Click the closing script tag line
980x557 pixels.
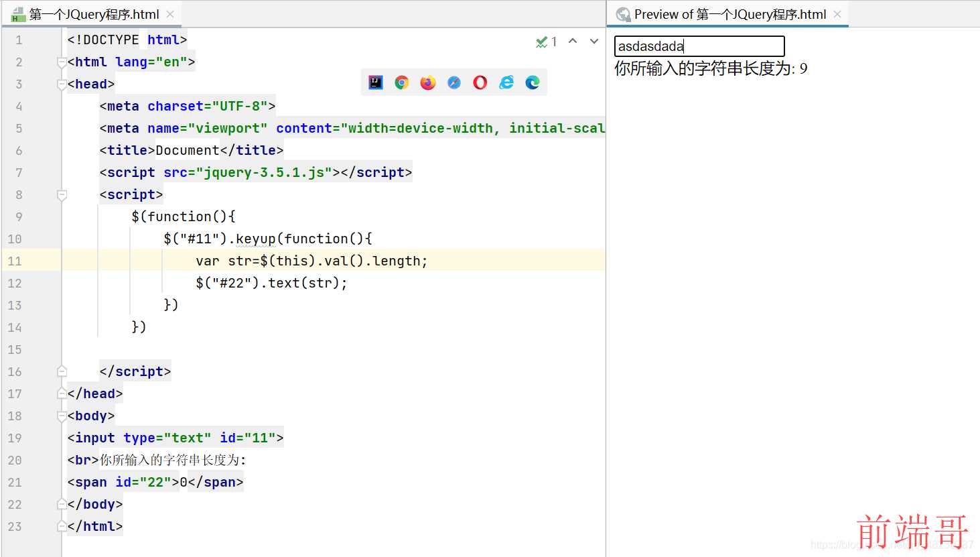135,371
